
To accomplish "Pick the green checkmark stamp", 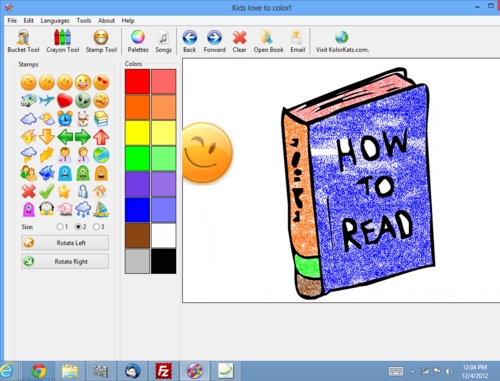I will click(47, 191).
